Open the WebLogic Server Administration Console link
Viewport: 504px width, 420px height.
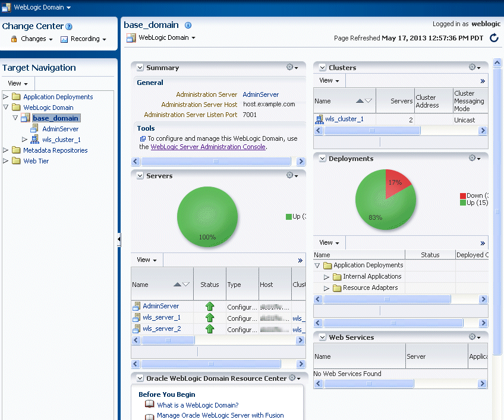[208, 147]
